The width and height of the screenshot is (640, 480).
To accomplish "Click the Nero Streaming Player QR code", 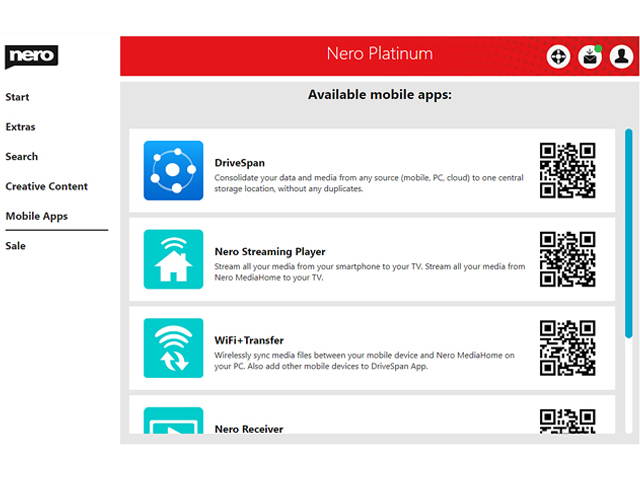I will coord(567,259).
